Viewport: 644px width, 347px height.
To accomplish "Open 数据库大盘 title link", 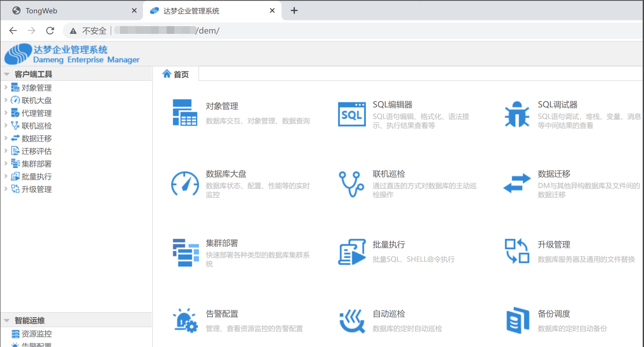I will (x=226, y=174).
